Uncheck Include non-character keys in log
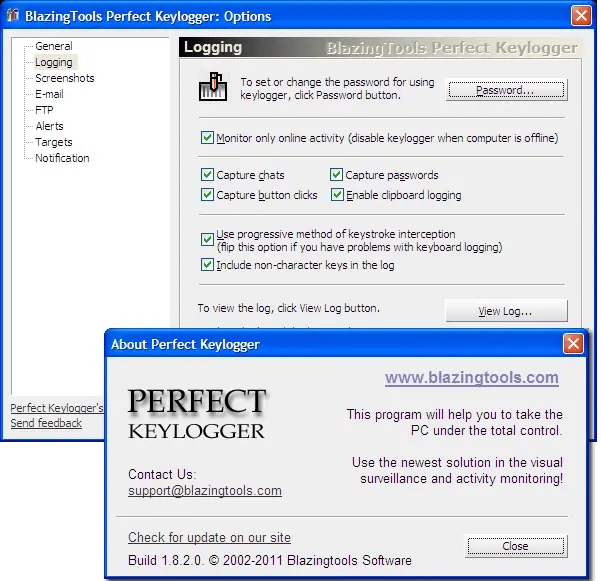This screenshot has width=601, height=581. coord(207,265)
